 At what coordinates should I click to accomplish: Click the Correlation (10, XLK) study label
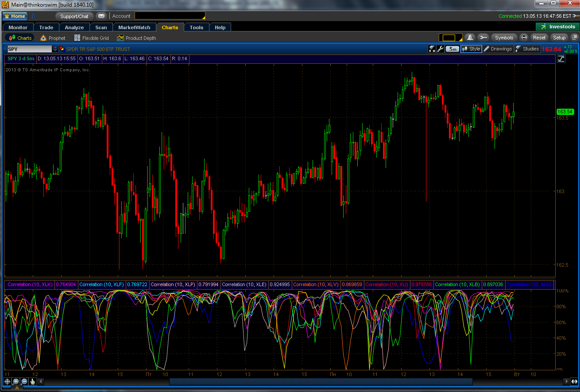pos(30,284)
